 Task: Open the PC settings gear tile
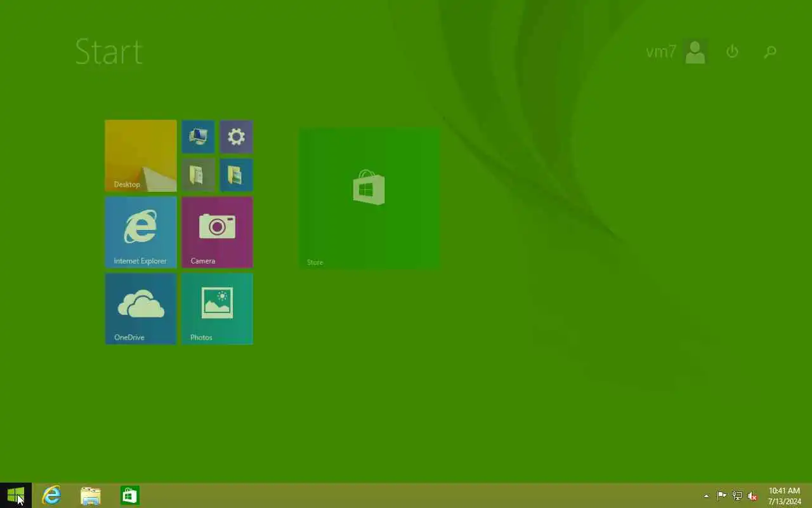coord(237,137)
